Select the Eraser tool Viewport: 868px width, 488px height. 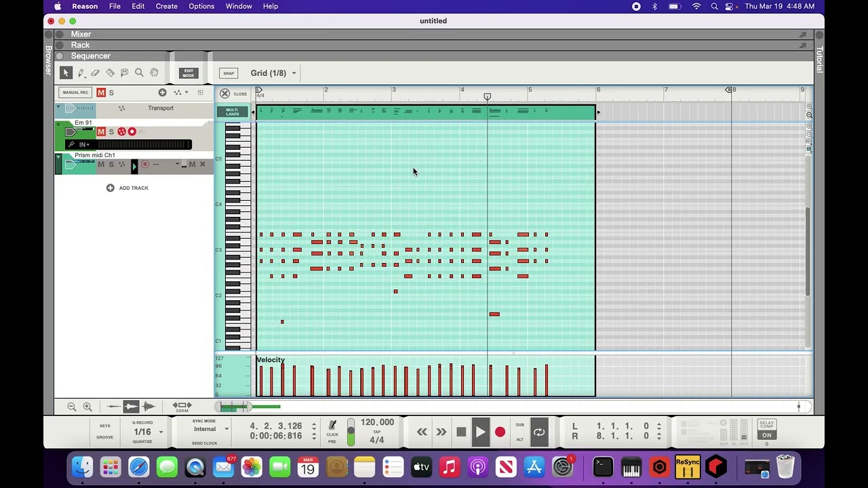point(95,73)
